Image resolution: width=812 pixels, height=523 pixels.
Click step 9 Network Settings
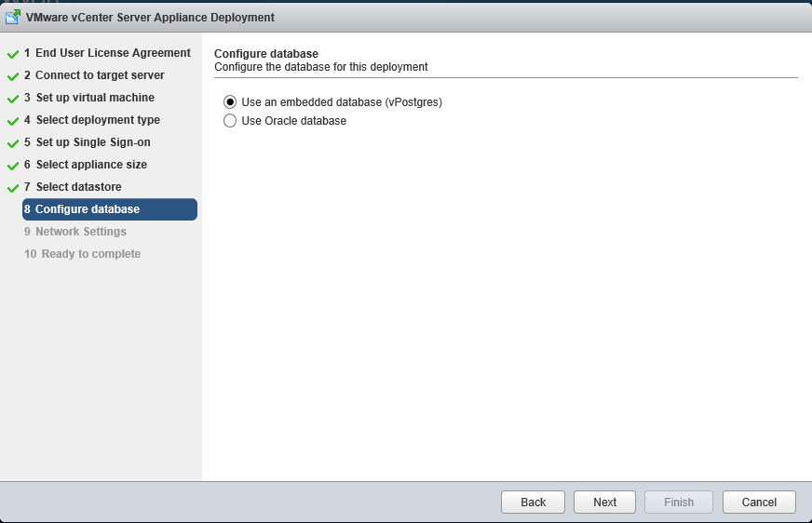pyautogui.click(x=75, y=231)
